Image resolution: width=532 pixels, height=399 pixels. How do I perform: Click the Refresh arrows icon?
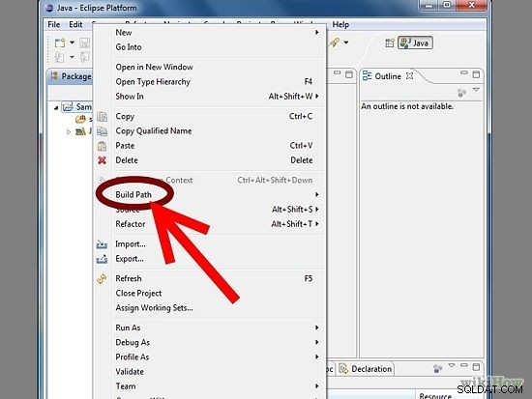[x=102, y=278]
